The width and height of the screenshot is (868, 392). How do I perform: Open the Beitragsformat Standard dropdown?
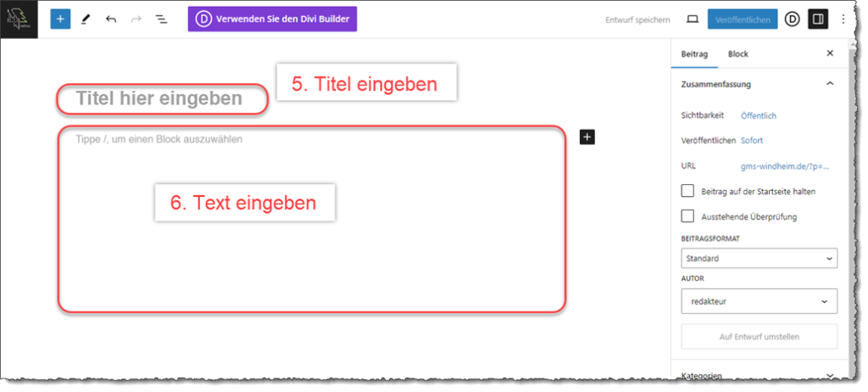[x=759, y=259]
